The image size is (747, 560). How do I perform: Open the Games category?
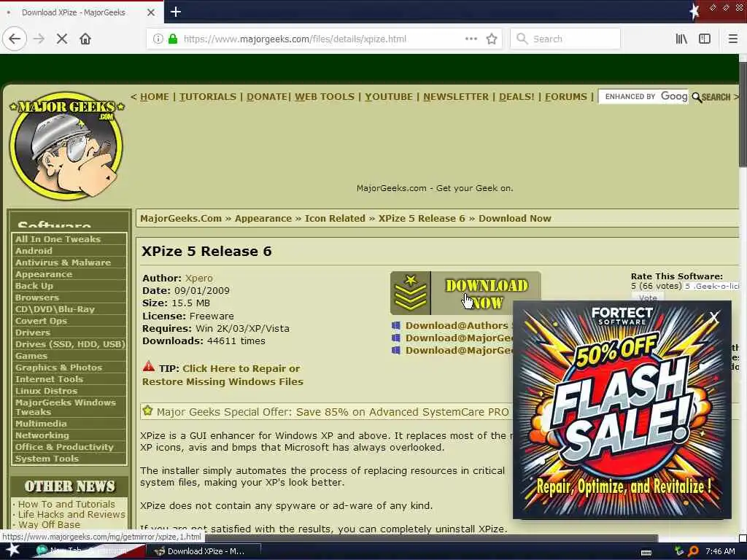[x=31, y=356]
